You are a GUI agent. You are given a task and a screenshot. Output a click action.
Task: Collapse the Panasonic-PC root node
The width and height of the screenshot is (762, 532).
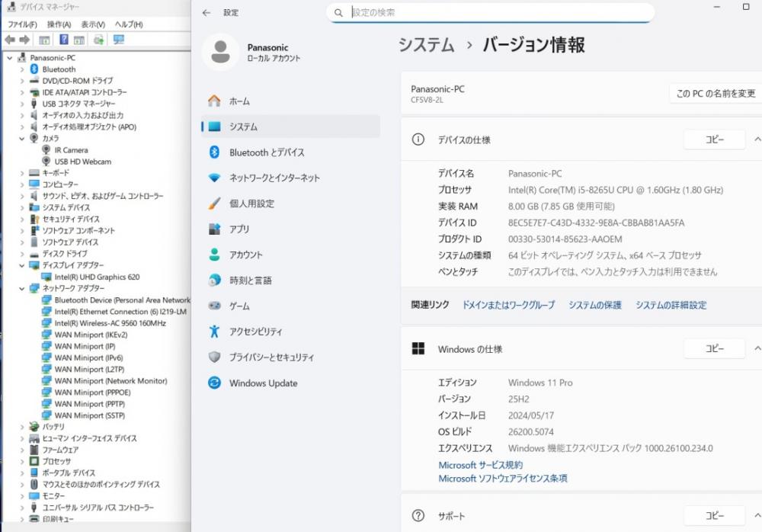[10, 58]
